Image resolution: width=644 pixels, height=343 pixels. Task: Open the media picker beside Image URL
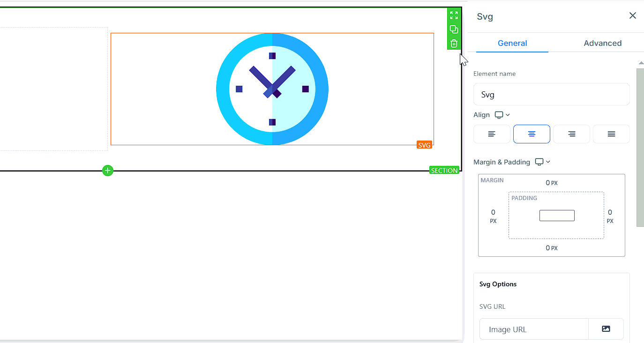[606, 329]
